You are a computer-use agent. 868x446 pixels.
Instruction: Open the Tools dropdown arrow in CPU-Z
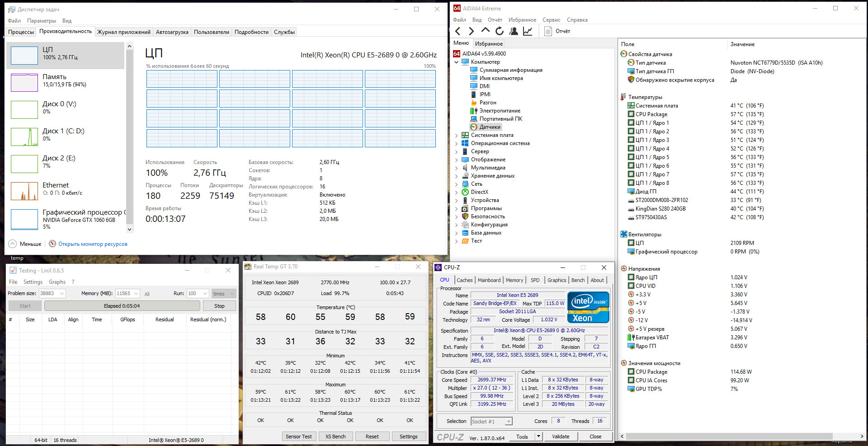[x=538, y=437]
